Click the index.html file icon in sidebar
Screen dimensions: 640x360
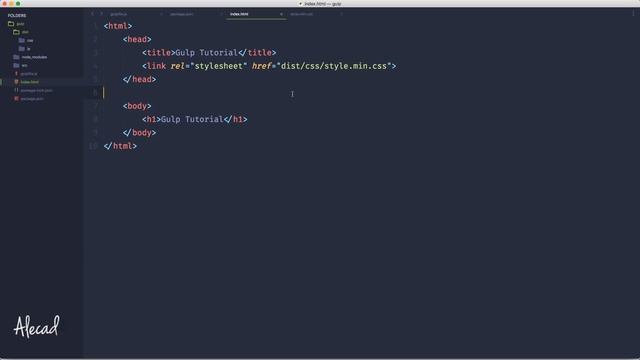coord(16,82)
